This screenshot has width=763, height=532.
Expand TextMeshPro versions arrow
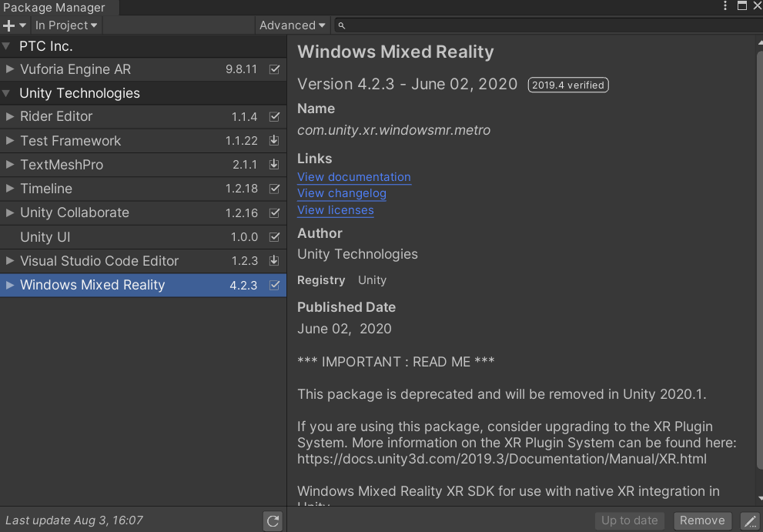point(9,165)
